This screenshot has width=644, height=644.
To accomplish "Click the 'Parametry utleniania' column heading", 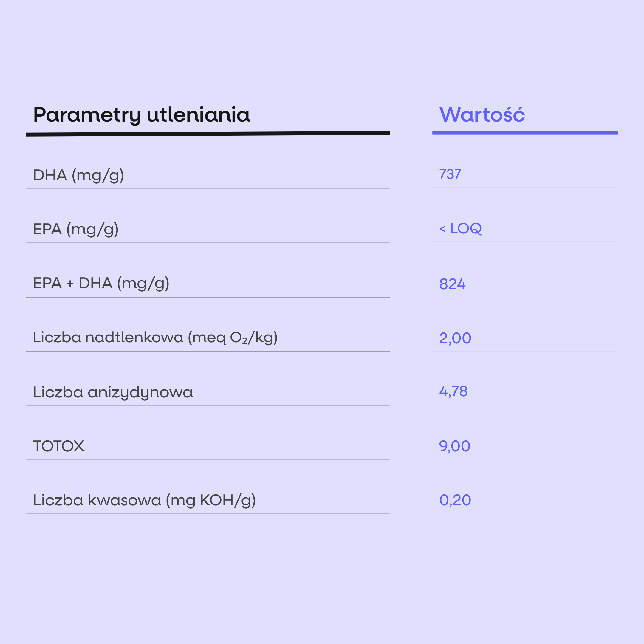I will click(x=141, y=115).
